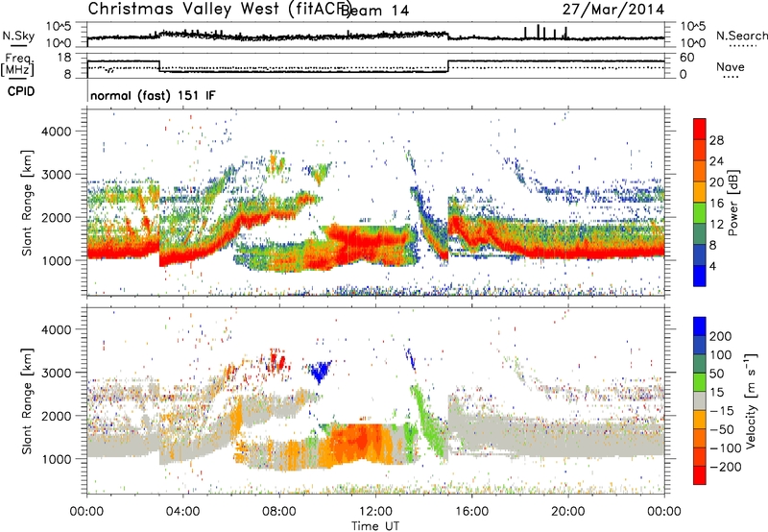Click the date "27/Mar/2014"
The image size is (768, 532).
pos(613,10)
